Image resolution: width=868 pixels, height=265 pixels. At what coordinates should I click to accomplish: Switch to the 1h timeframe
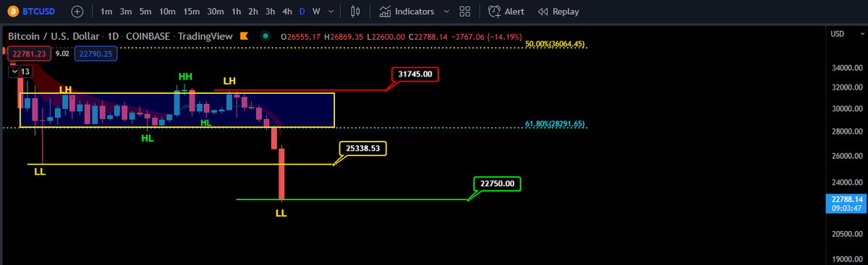click(x=236, y=12)
